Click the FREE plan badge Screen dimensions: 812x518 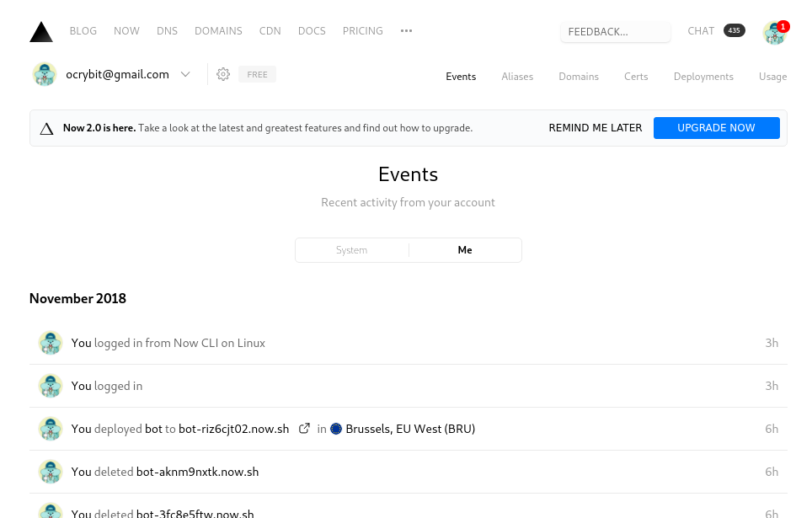tap(257, 75)
